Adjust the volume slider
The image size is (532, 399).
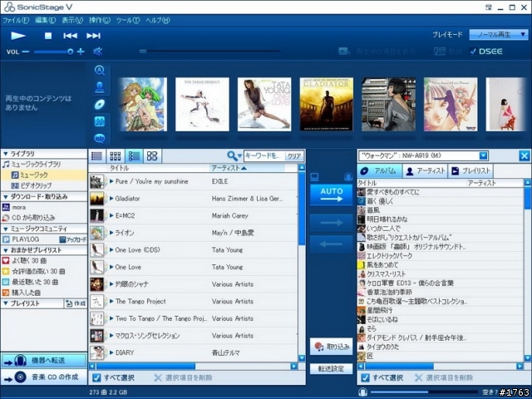pos(53,52)
